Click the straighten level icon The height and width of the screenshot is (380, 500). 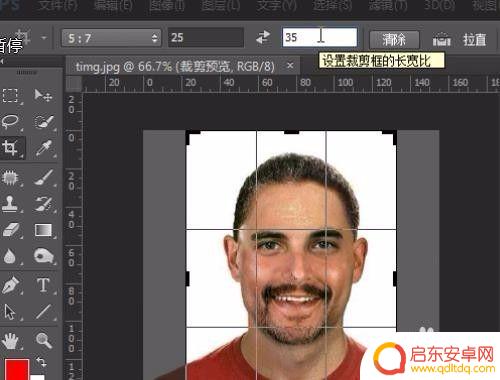pyautogui.click(x=441, y=39)
